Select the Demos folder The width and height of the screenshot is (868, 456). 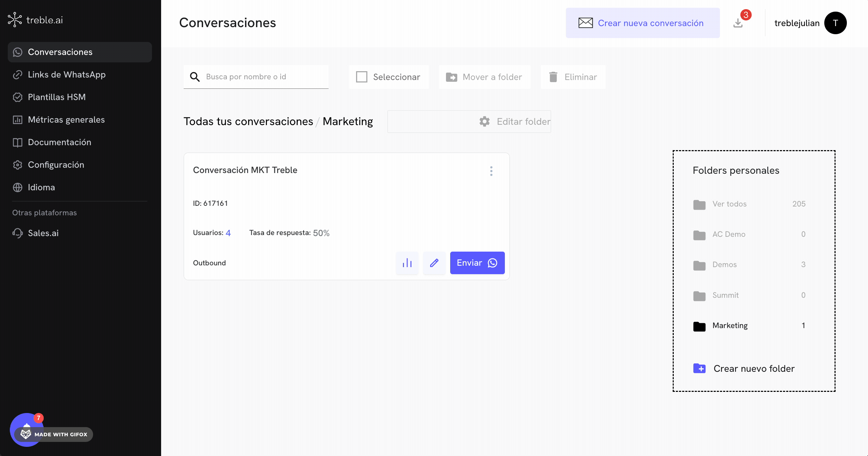725,265
